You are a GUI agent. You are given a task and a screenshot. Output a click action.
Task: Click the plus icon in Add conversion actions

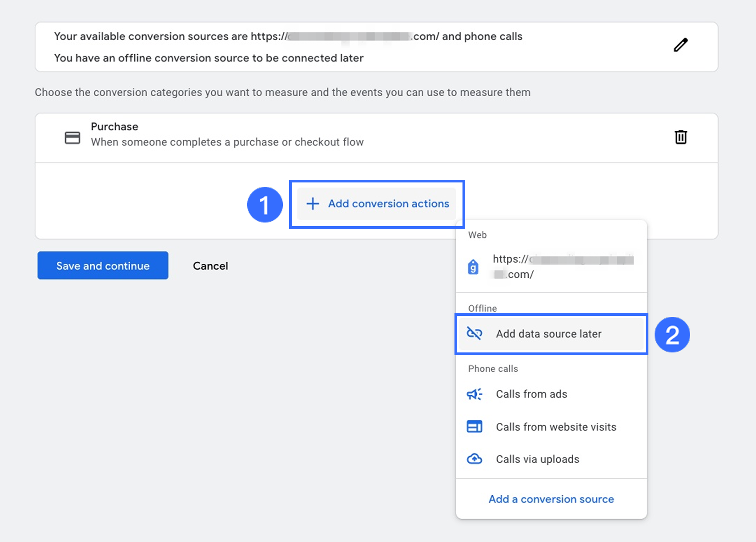point(313,204)
